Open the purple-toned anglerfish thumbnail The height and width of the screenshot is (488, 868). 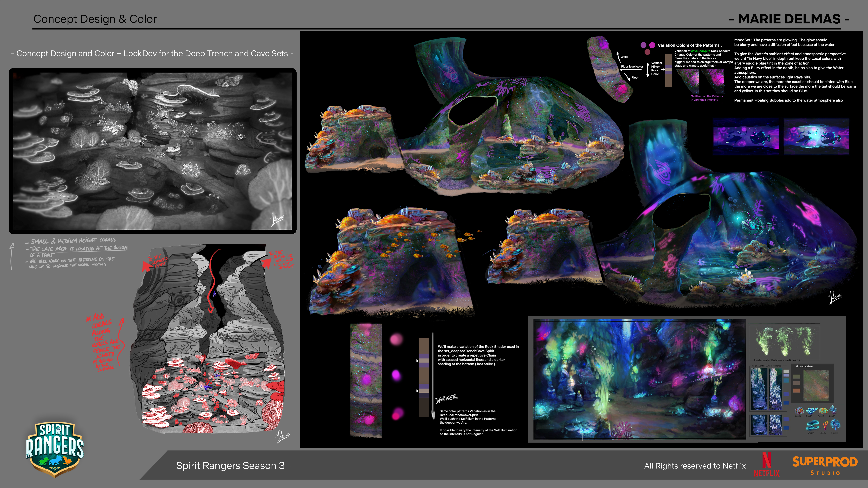746,136
